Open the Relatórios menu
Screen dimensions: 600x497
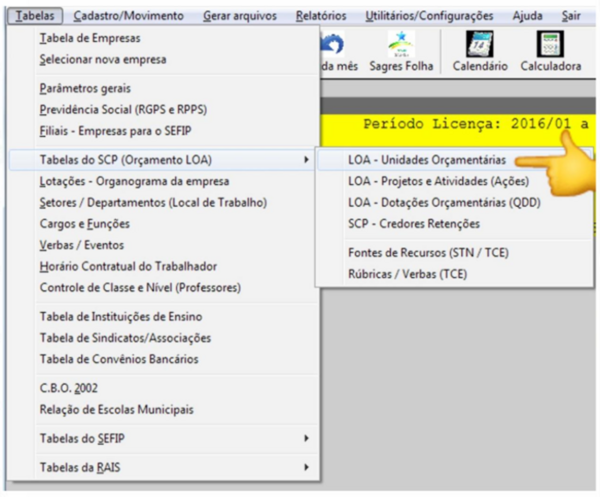321,16
